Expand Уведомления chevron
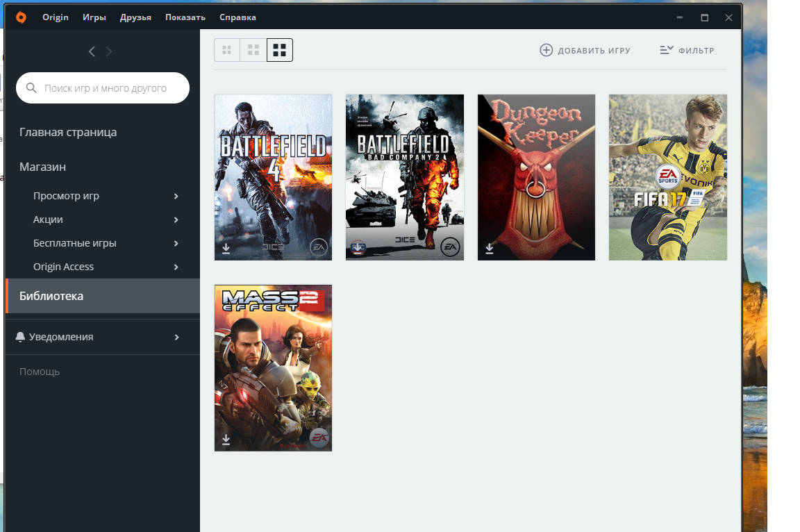This screenshot has width=800, height=532. (x=176, y=337)
